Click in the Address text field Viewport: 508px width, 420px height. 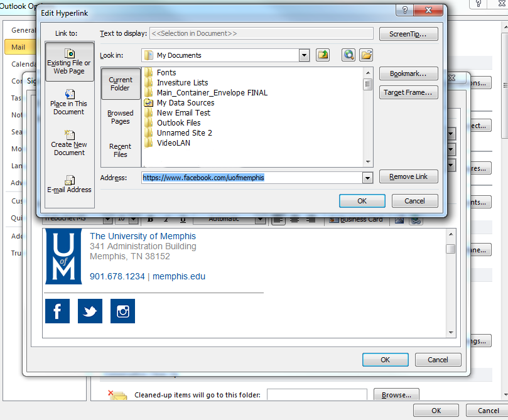click(x=251, y=178)
